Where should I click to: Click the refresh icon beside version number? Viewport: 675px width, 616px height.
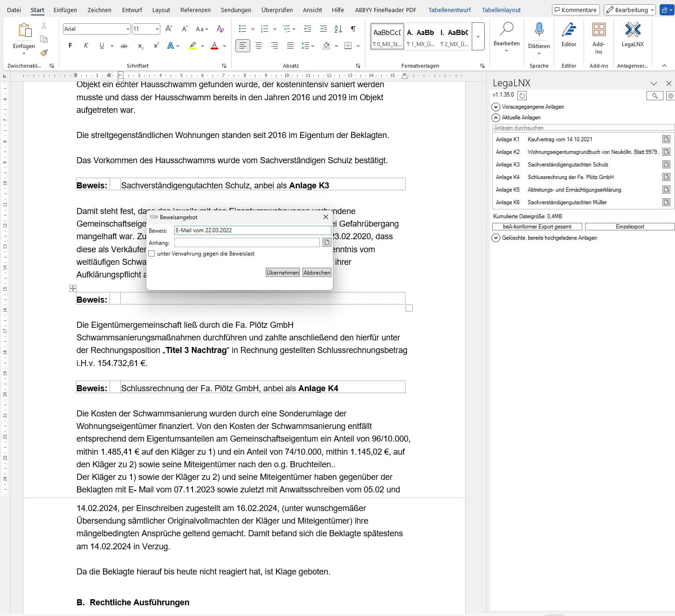(523, 96)
